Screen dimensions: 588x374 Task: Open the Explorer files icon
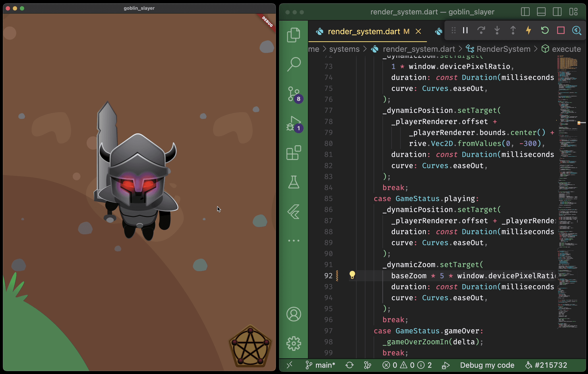tap(293, 35)
